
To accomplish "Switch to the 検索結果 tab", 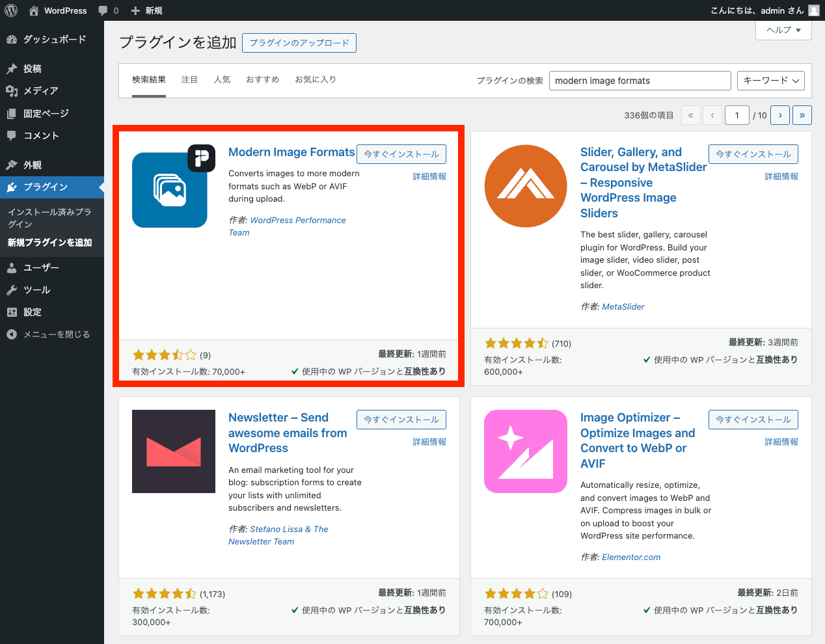I will [149, 79].
